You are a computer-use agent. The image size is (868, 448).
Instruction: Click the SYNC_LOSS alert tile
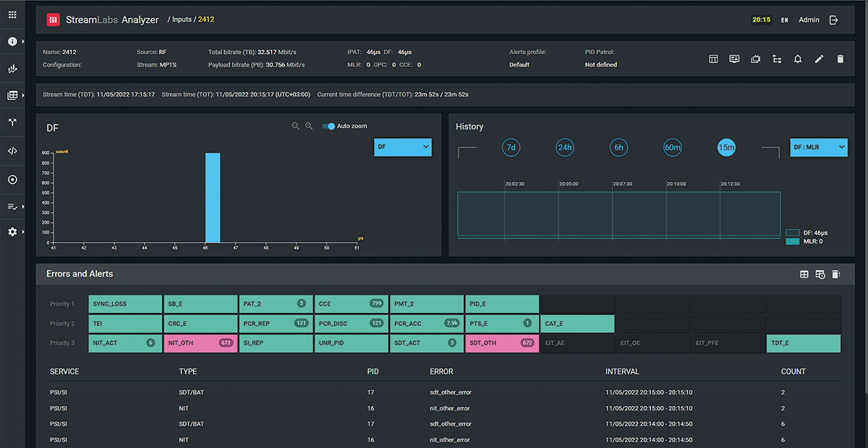126,303
